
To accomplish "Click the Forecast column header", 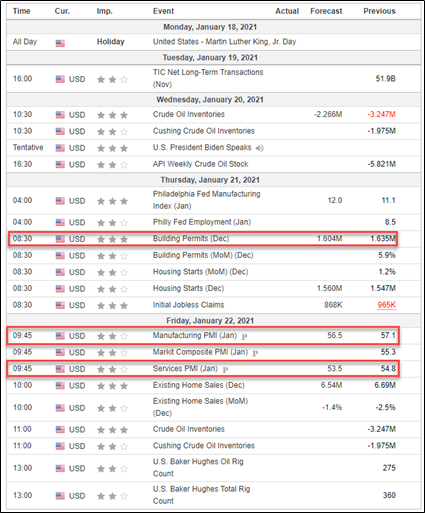I will point(326,11).
